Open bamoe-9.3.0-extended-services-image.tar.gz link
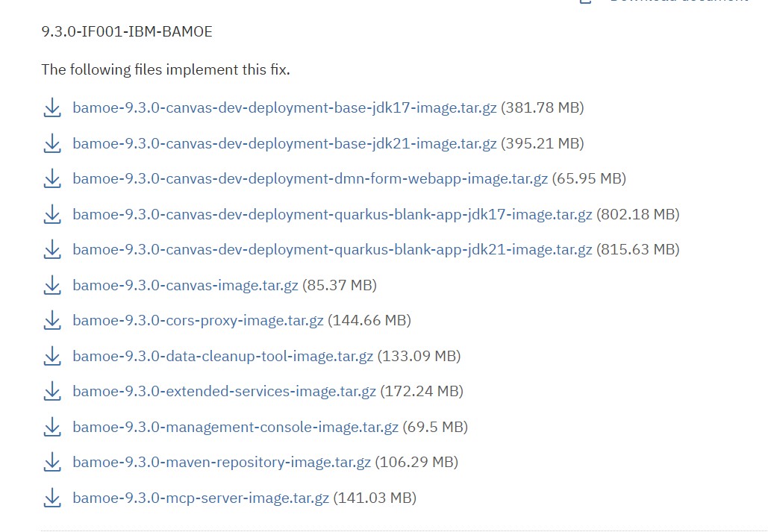 click(x=225, y=391)
